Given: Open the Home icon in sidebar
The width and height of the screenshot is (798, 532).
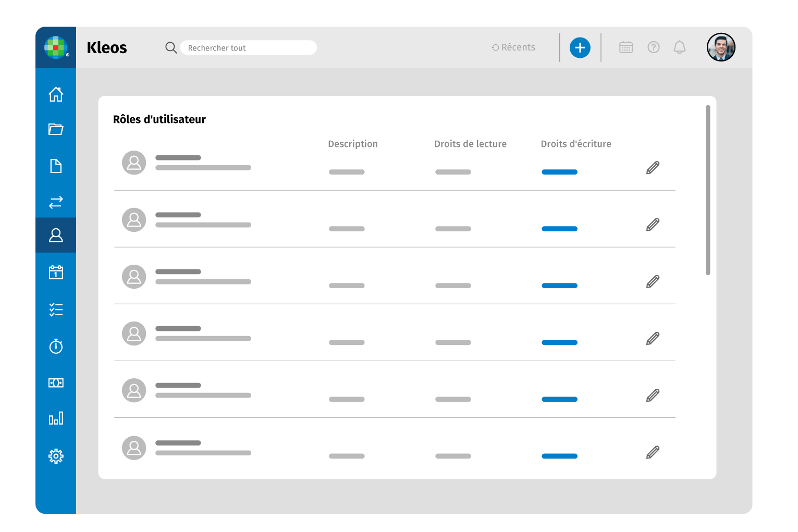Looking at the screenshot, I should point(56,94).
